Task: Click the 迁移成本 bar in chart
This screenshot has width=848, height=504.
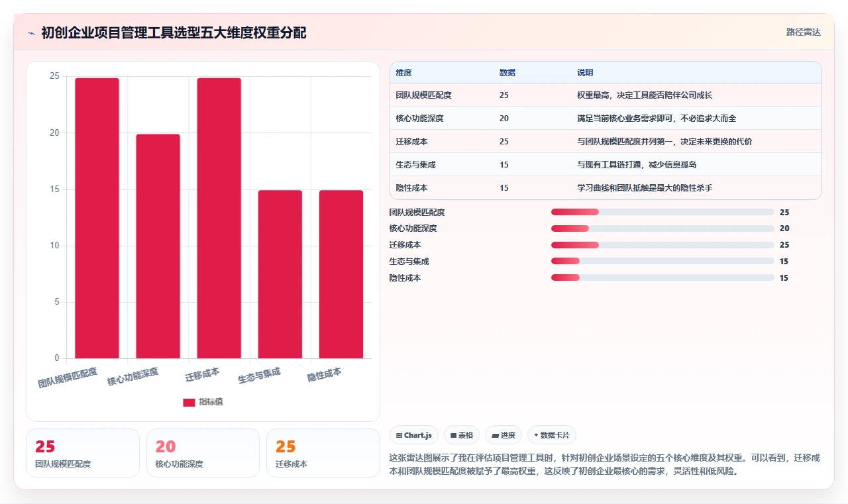Action: [x=219, y=218]
